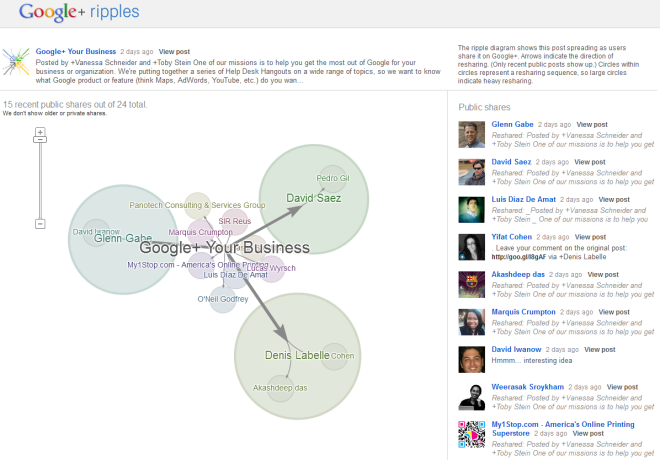Viewport: 660px width, 460px height.
Task: Open Marquis Crumpton's name in Public shares
Action: [526, 311]
